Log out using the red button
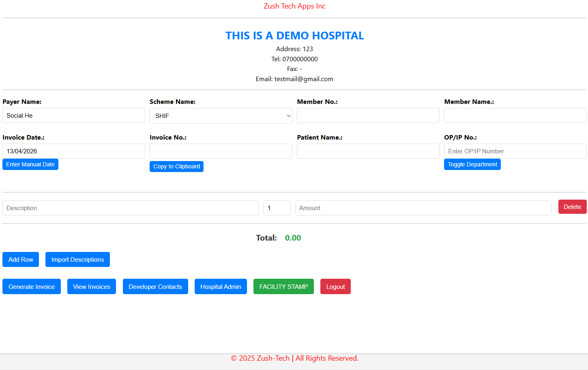The image size is (588, 370). click(335, 286)
